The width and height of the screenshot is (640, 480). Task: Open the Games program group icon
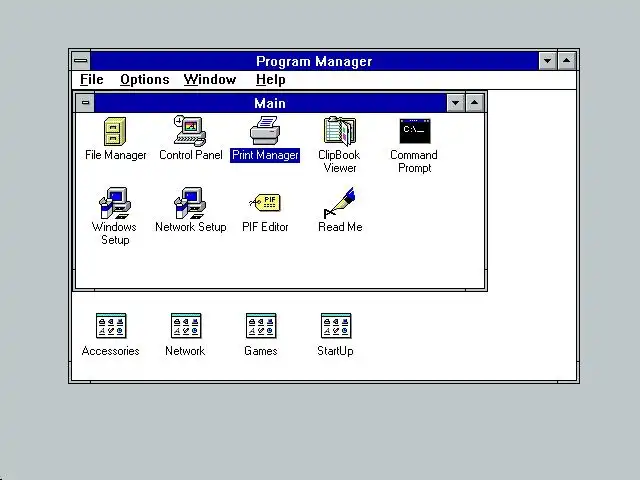point(261,326)
